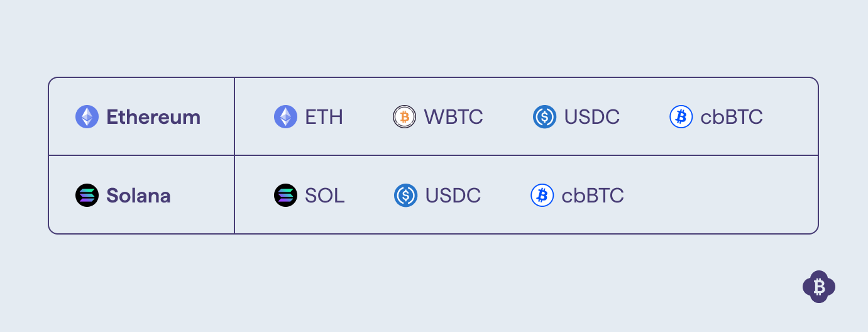Select the ETH token icon
The width and height of the screenshot is (868, 332).
point(286,117)
